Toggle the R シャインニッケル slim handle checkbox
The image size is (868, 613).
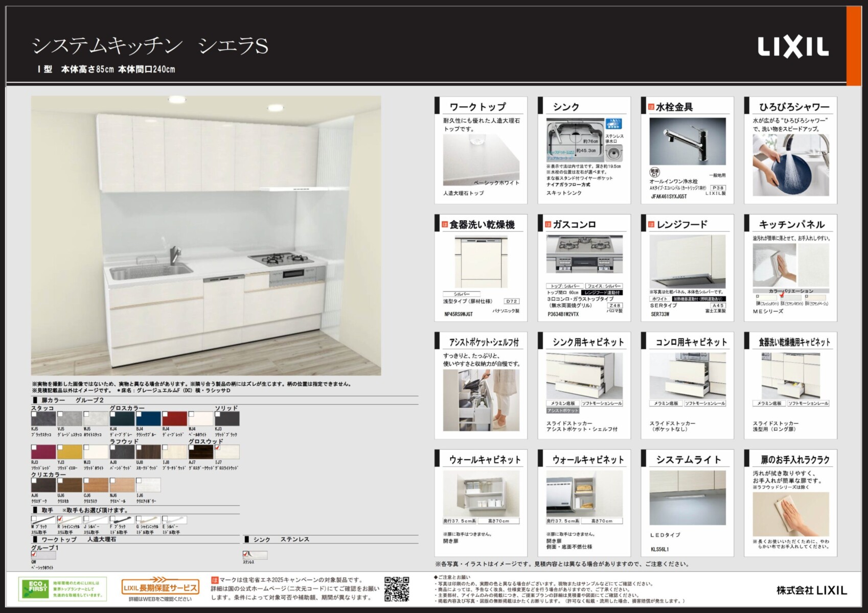click(x=60, y=518)
